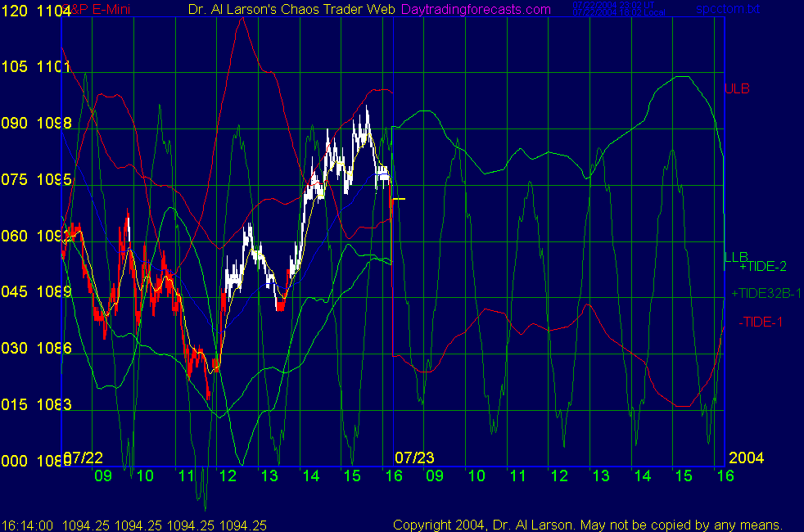This screenshot has width=804, height=532.
Task: Click the 07/22 date label
Action: click(x=84, y=458)
